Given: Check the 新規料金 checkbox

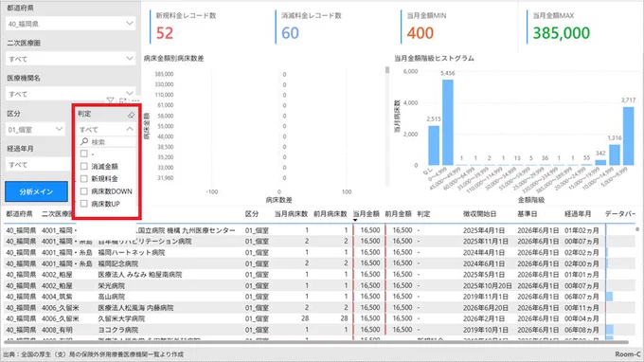Looking at the screenshot, I should 83,179.
